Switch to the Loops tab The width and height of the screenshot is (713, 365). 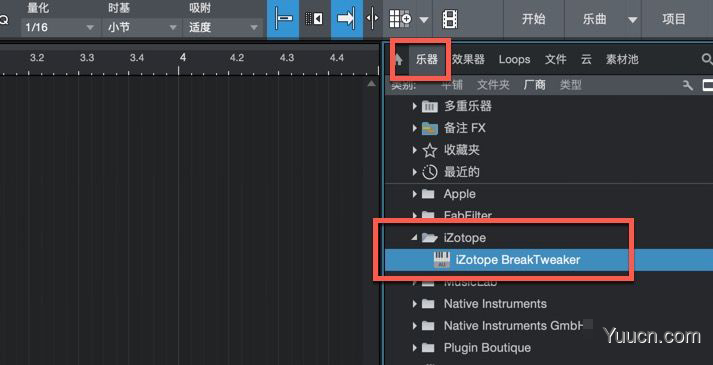(x=514, y=59)
